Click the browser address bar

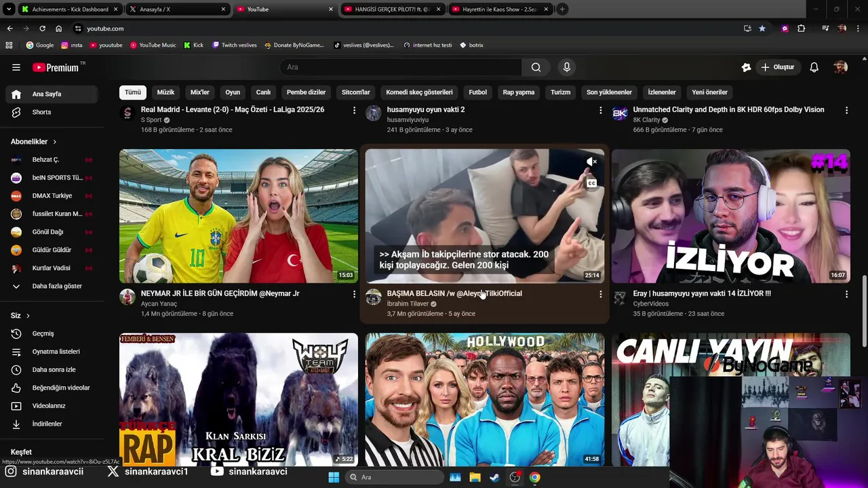point(407,28)
